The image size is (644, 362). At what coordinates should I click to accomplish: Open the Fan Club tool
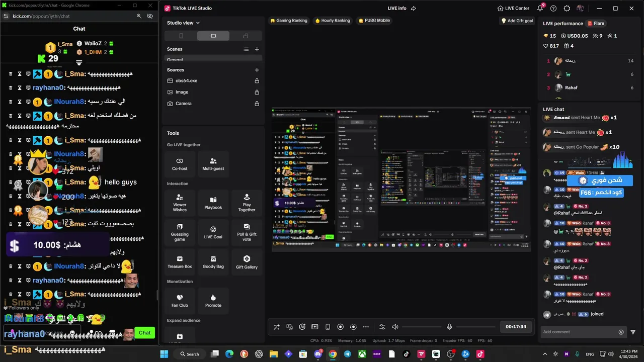[180, 301]
